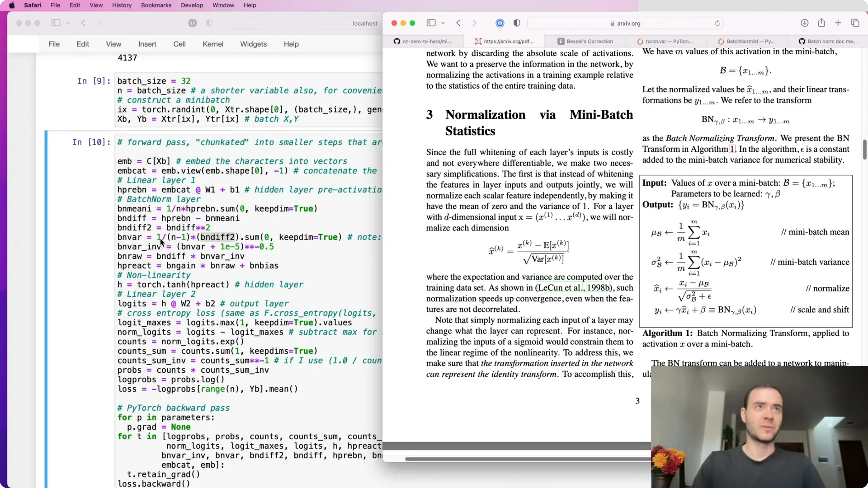Image resolution: width=868 pixels, height=488 pixels.
Task: Open Jupyter Insert menu
Action: 147,44
